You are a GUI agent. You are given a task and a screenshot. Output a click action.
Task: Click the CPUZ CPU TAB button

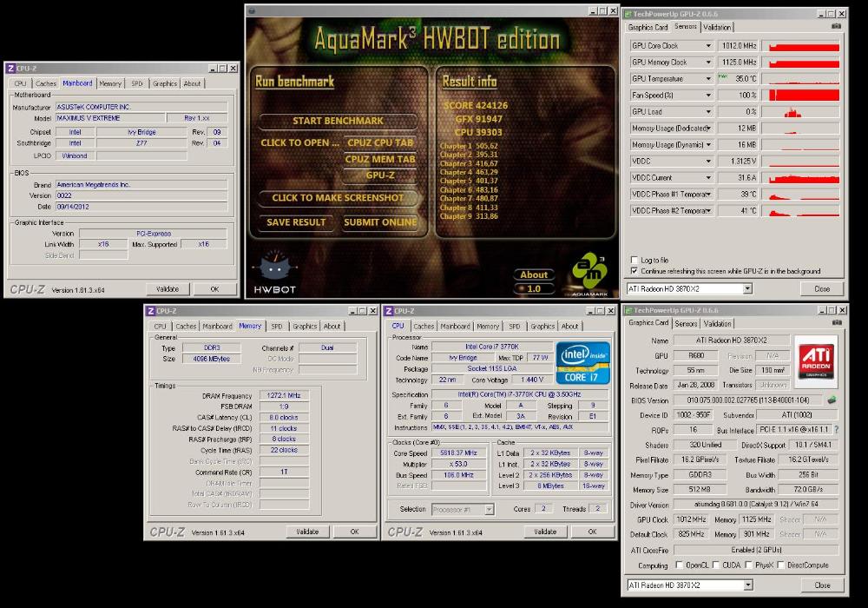click(380, 142)
